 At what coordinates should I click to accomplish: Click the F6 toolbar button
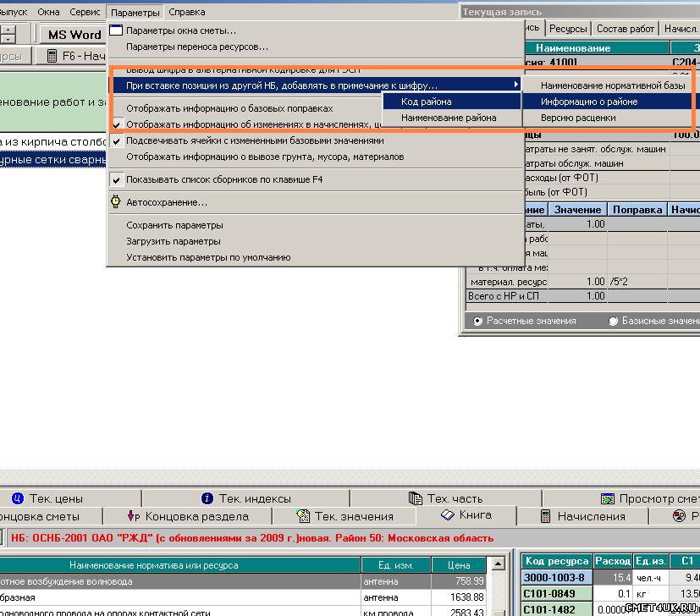(72, 56)
